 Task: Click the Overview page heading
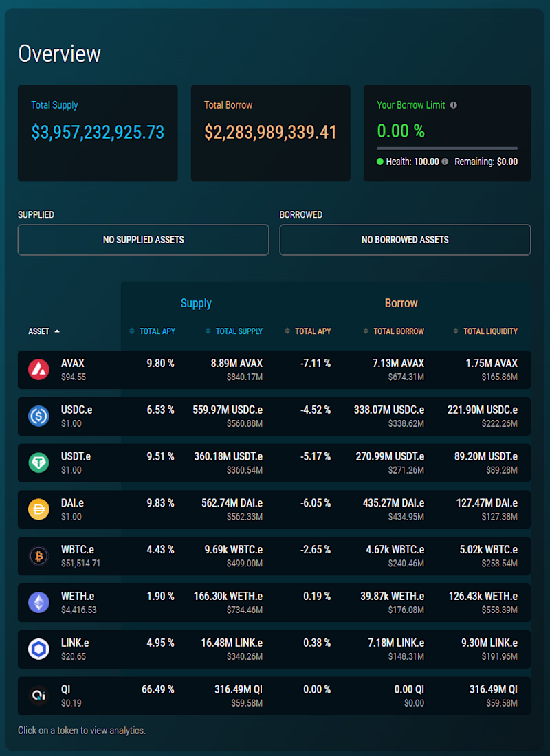tap(59, 54)
